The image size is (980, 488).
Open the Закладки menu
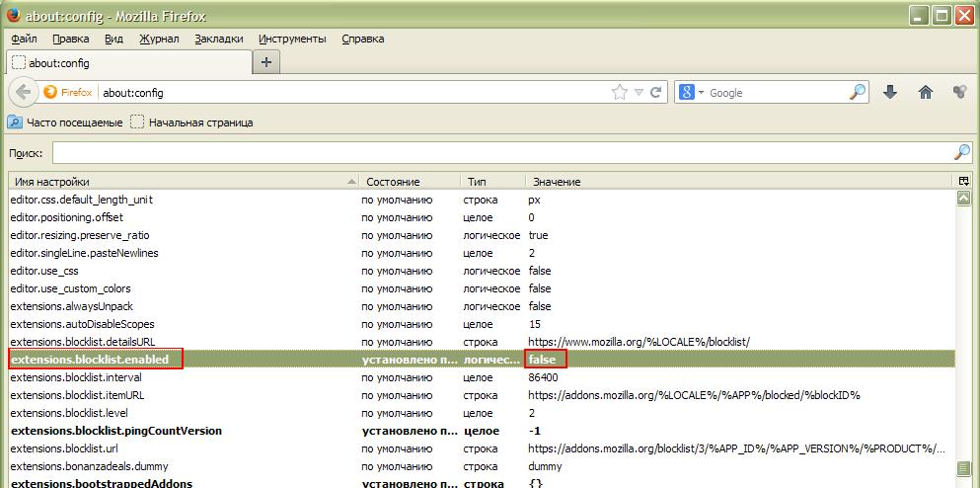(219, 39)
